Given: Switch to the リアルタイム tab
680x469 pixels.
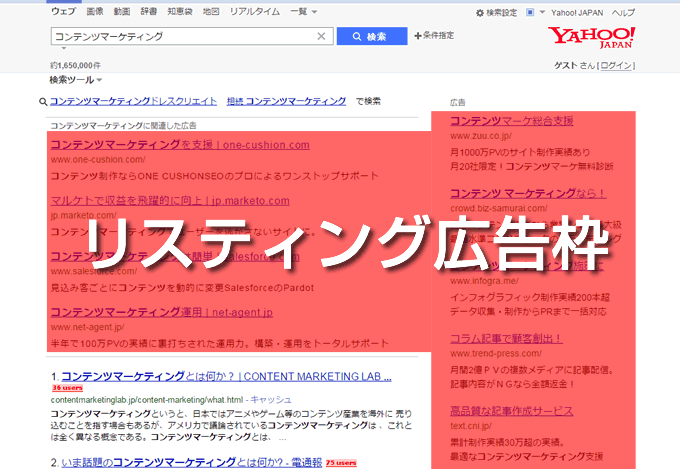Looking at the screenshot, I should tap(255, 12).
